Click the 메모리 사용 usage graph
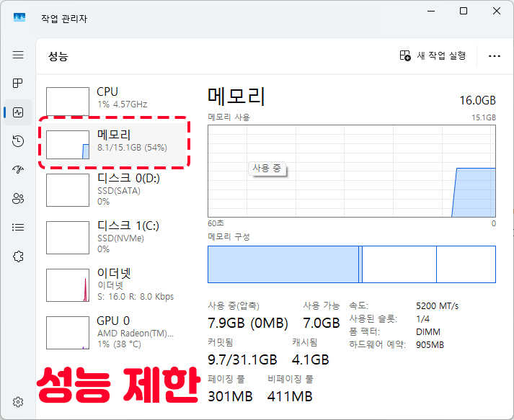 (352, 171)
